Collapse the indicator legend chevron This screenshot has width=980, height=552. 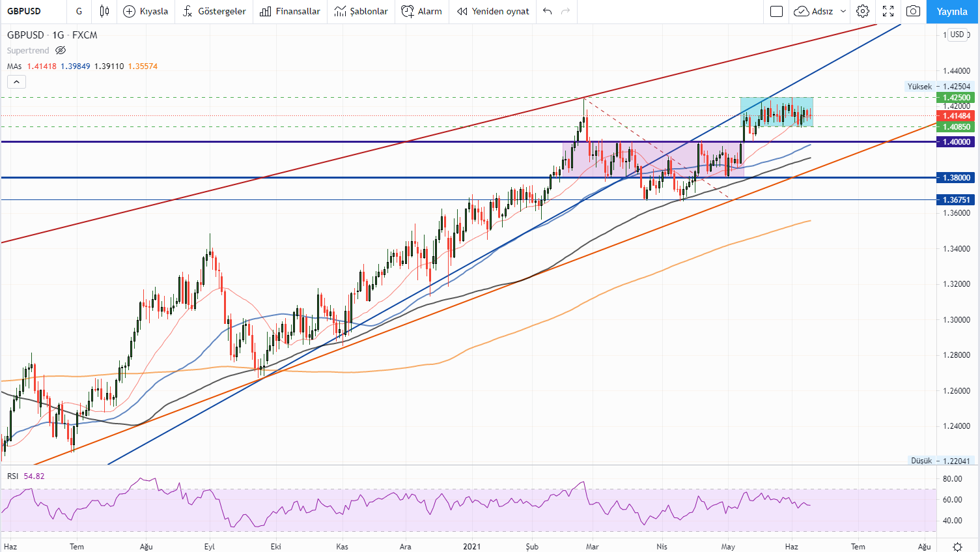pos(16,81)
